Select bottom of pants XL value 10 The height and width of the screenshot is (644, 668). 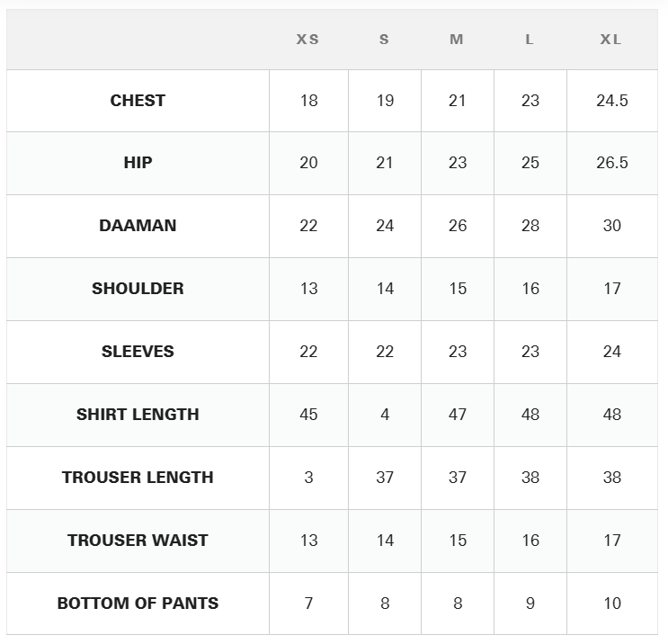[611, 604]
